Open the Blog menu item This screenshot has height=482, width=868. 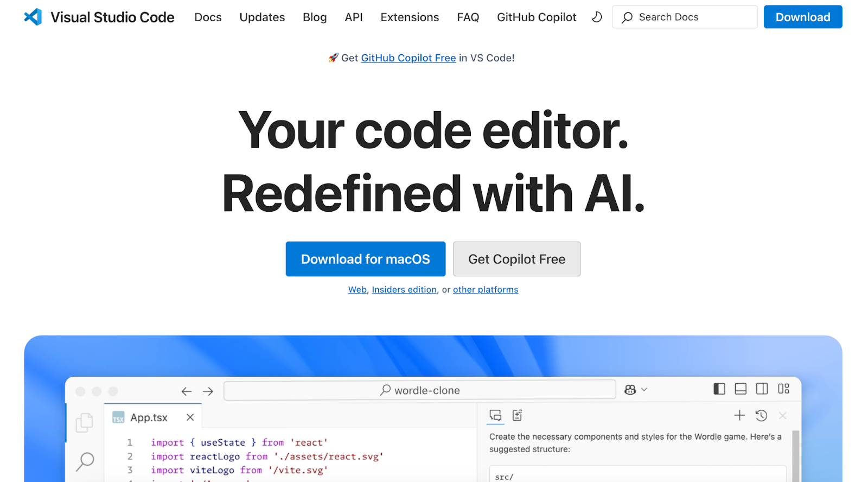tap(315, 17)
